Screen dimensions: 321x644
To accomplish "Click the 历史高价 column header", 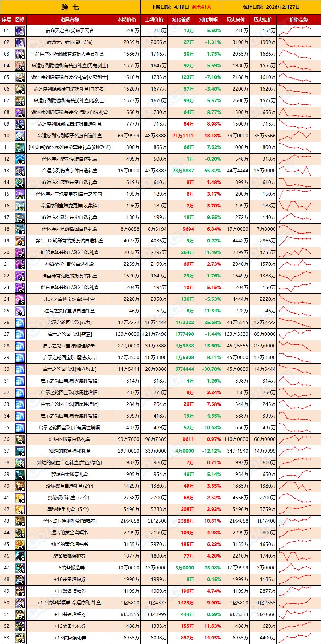I will (236, 20).
